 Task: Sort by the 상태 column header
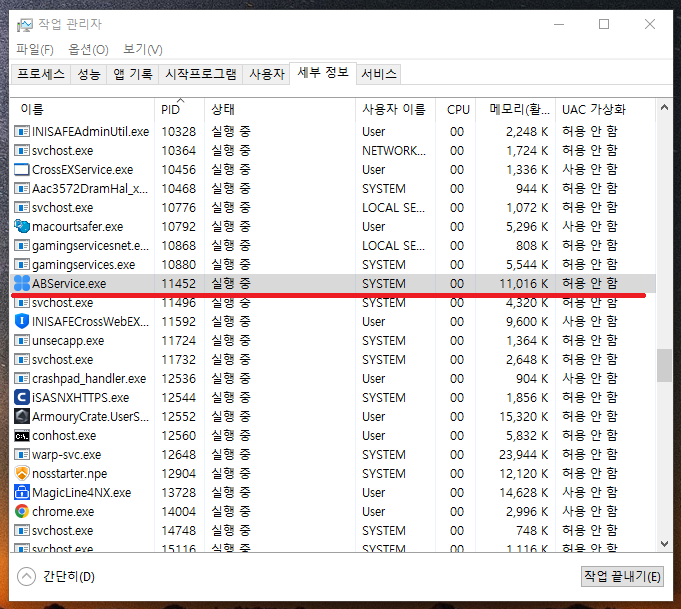280,109
